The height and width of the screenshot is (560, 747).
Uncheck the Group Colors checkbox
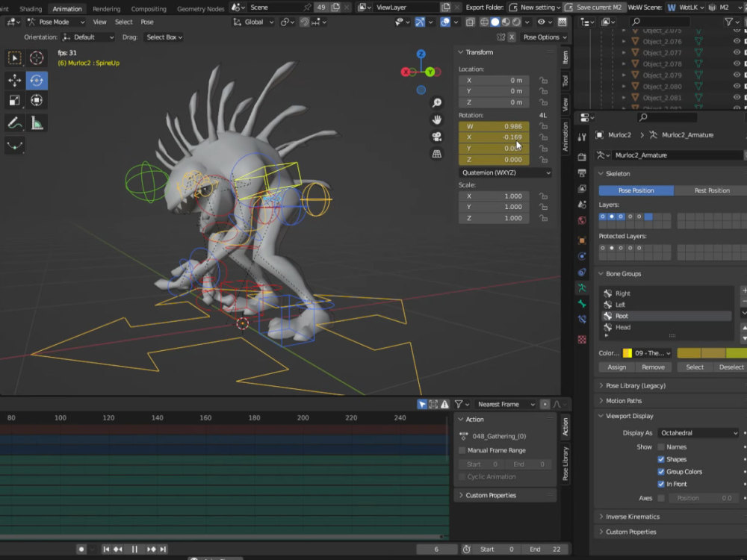(661, 471)
